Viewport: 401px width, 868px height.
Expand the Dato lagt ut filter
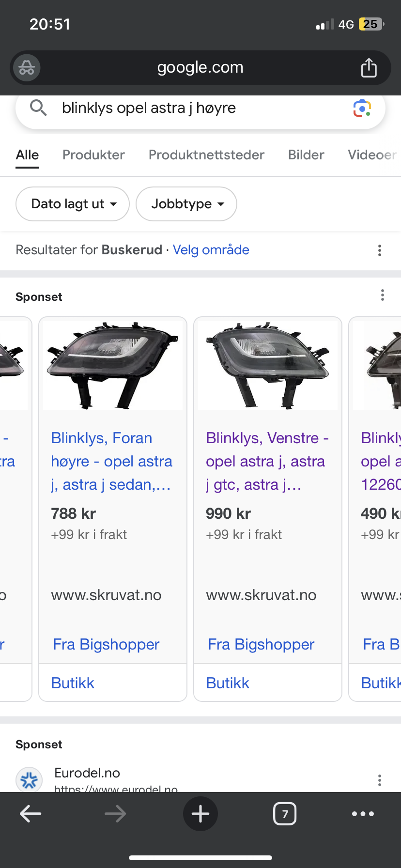coord(73,204)
